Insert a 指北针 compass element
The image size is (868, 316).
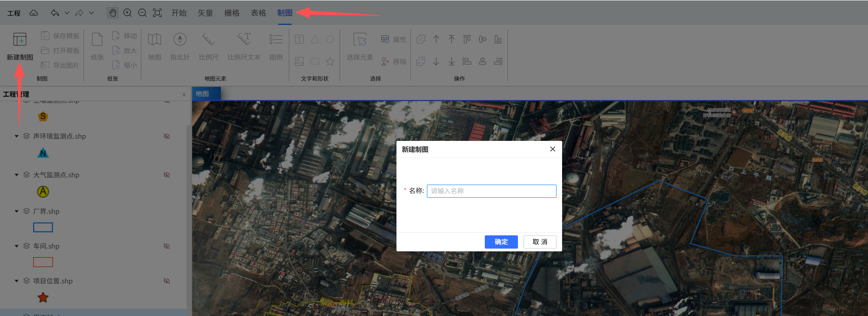tap(180, 39)
